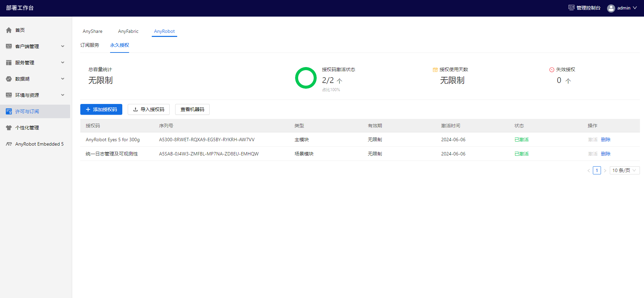This screenshot has height=298, width=644.
Task: Switch to the AnyShare tab
Action: tap(92, 31)
